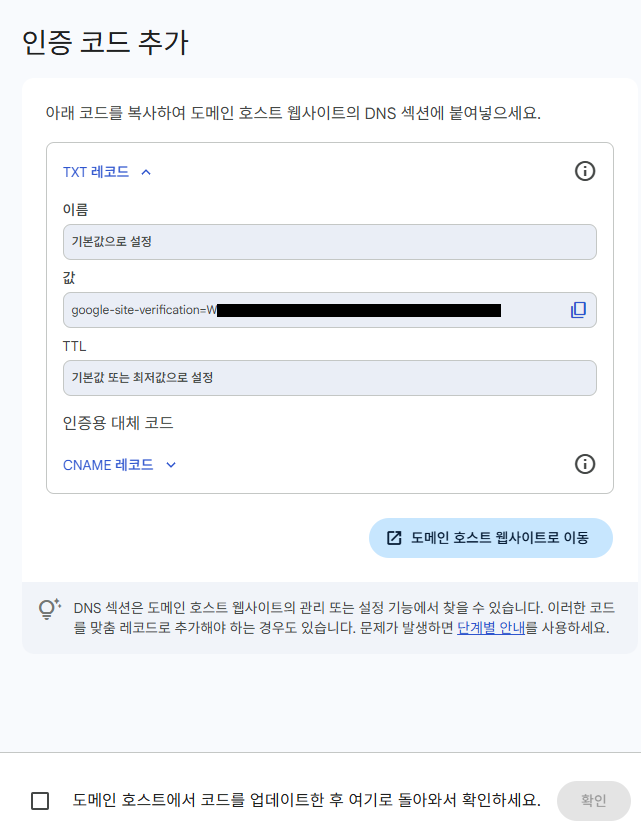Viewport: 641px width, 836px height.
Task: Click the CNAME 레코드 section label
Action: pyautogui.click(x=108, y=465)
